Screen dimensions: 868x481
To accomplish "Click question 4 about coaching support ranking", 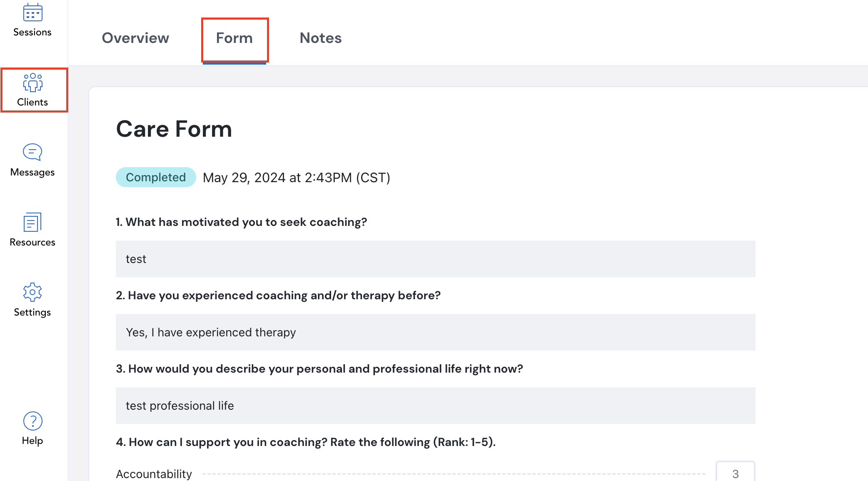I will tap(305, 442).
